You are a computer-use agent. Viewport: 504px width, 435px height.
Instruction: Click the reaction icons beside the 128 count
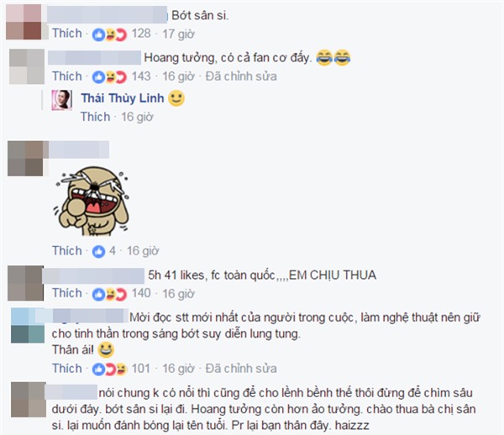click(x=109, y=34)
